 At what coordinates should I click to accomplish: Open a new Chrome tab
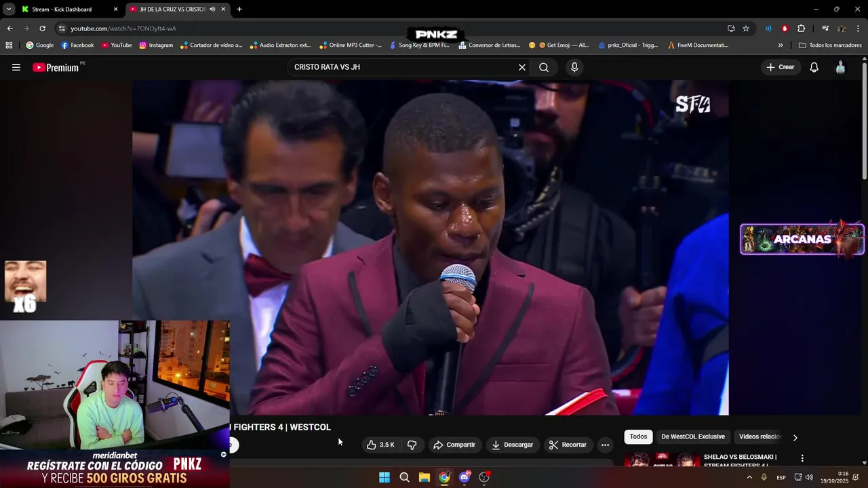coord(239,9)
